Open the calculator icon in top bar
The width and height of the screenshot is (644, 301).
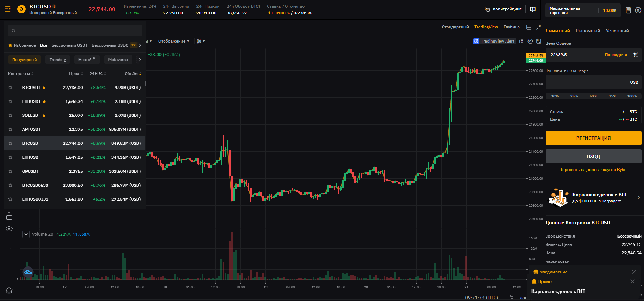[628, 10]
